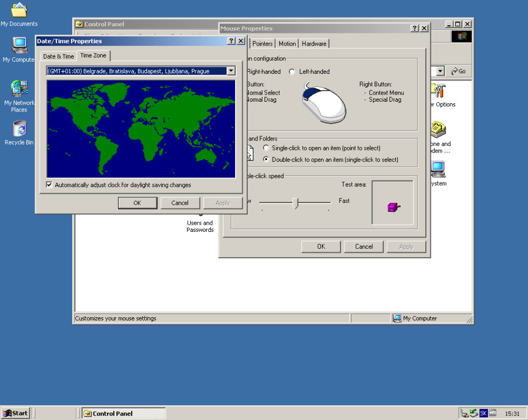Open the Motion tab in Mouse Properties
Image resolution: width=528 pixels, height=420 pixels.
pyautogui.click(x=287, y=44)
